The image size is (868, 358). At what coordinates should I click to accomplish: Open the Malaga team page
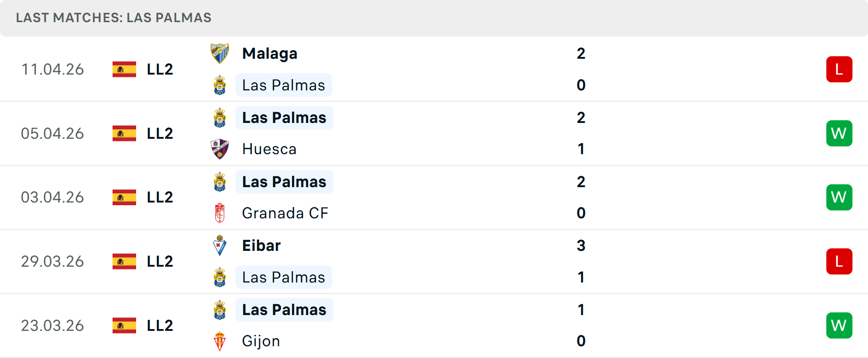click(x=270, y=53)
